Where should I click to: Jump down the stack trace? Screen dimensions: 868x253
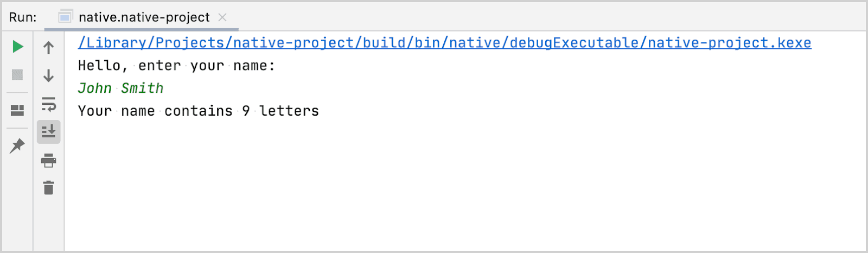coord(49,75)
